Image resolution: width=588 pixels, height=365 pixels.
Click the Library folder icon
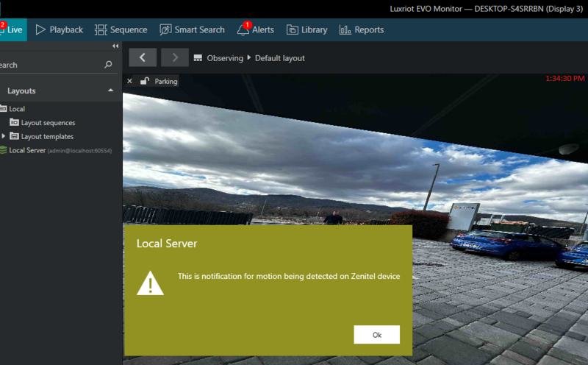[x=292, y=29]
